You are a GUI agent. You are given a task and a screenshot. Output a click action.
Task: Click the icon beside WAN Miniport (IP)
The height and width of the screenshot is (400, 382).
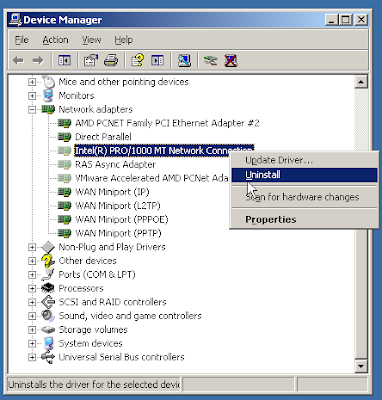click(x=65, y=192)
